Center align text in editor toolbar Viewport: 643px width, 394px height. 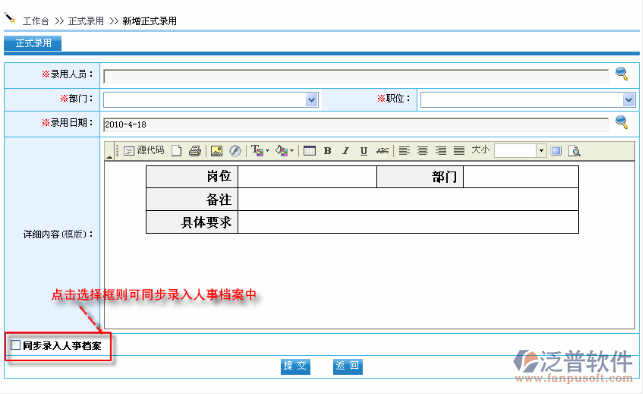pos(422,151)
